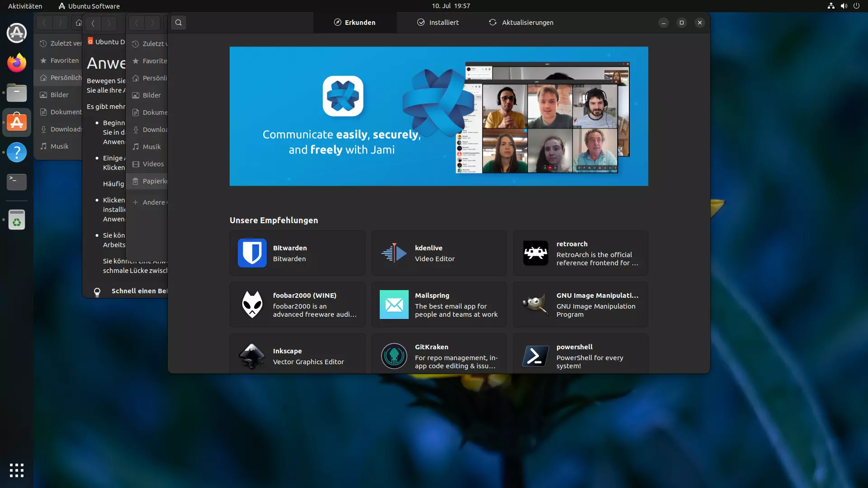Maximize the Ubuntu Software window
Screen dimensions: 868x488
pos(682,23)
